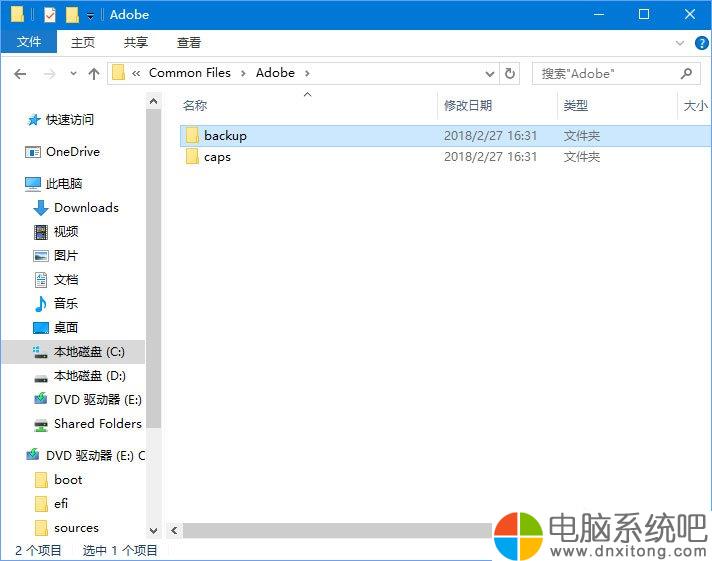Open the boot folder in navigation pane
Screen dimensions: 712x561
tap(68, 479)
